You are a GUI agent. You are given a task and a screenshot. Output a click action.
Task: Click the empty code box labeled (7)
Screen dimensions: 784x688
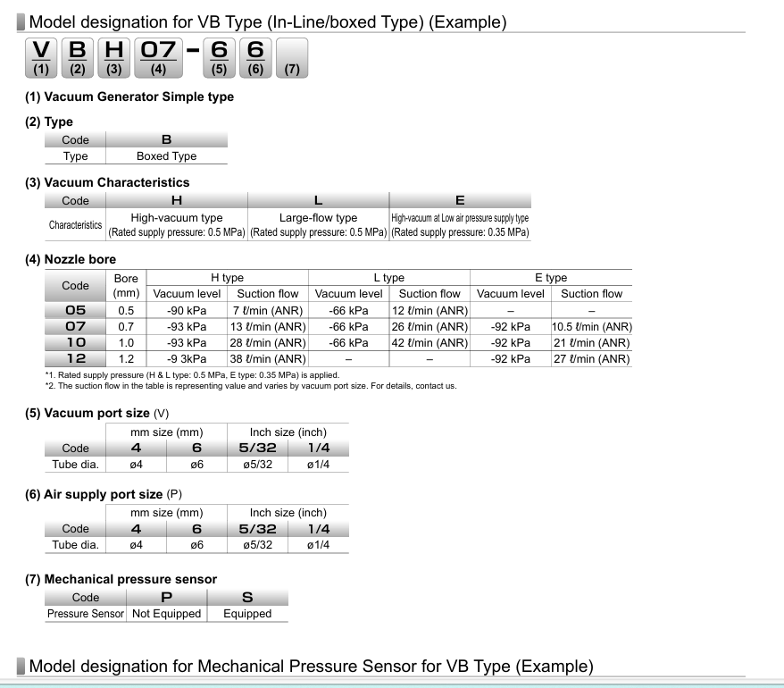(292, 57)
